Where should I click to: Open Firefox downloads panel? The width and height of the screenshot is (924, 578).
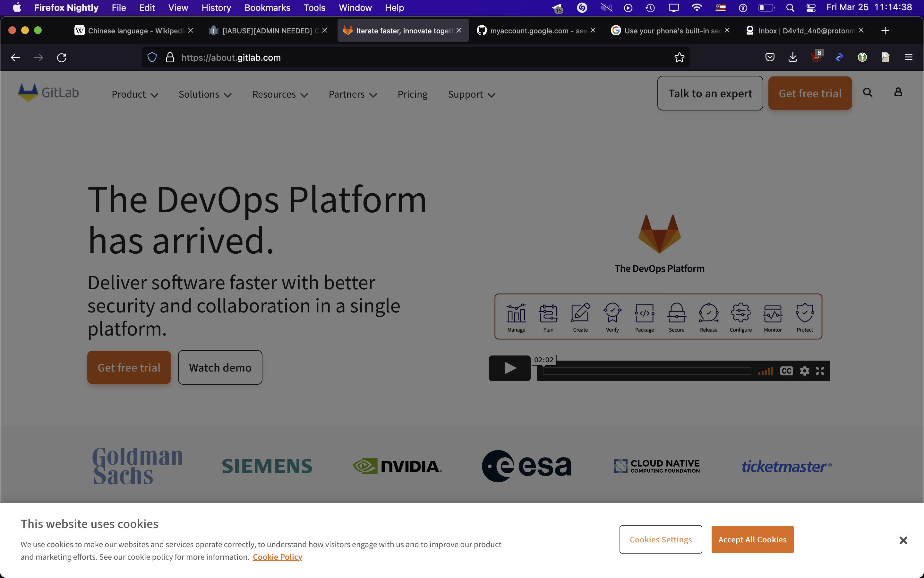pyautogui.click(x=793, y=57)
